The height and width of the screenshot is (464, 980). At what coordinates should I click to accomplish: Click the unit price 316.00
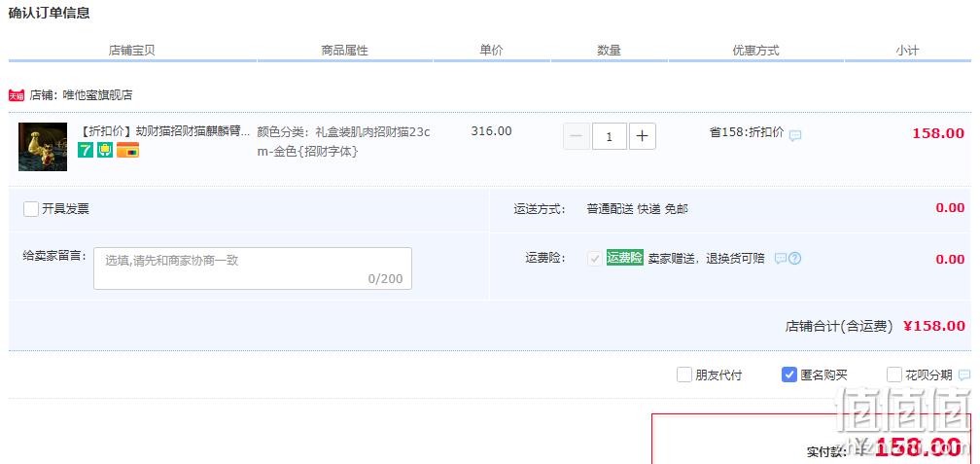coord(491,131)
